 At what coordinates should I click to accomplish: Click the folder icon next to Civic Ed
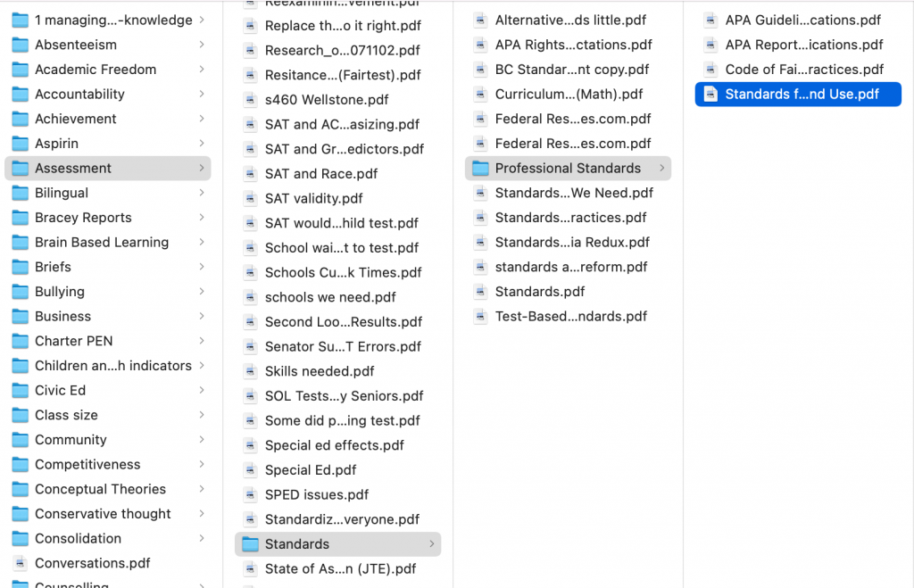(20, 390)
